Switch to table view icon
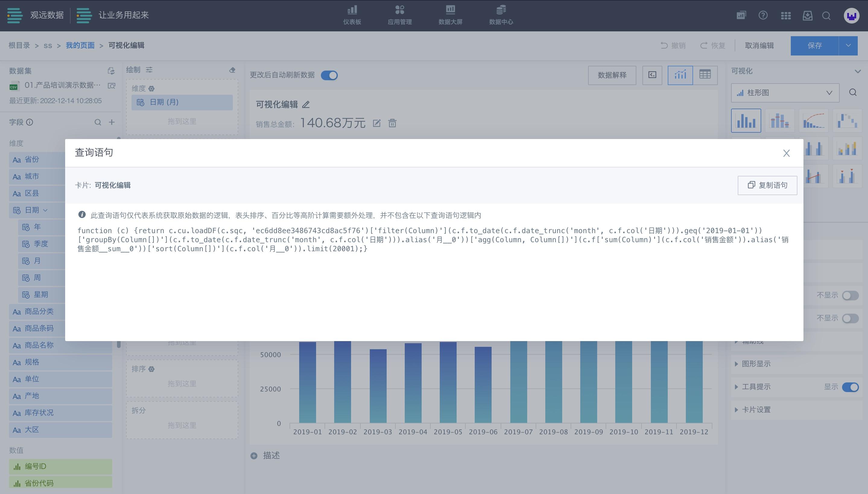Viewport: 868px width, 494px height. click(705, 75)
